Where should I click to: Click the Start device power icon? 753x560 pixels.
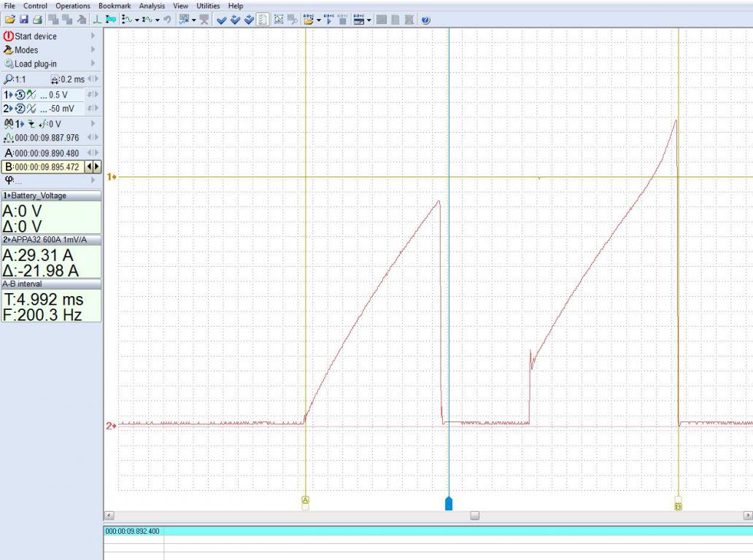tap(9, 36)
